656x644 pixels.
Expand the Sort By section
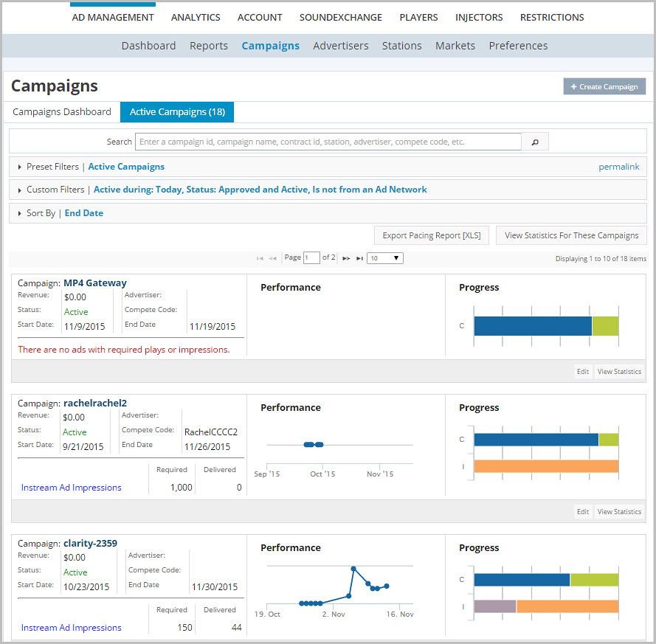[19, 212]
